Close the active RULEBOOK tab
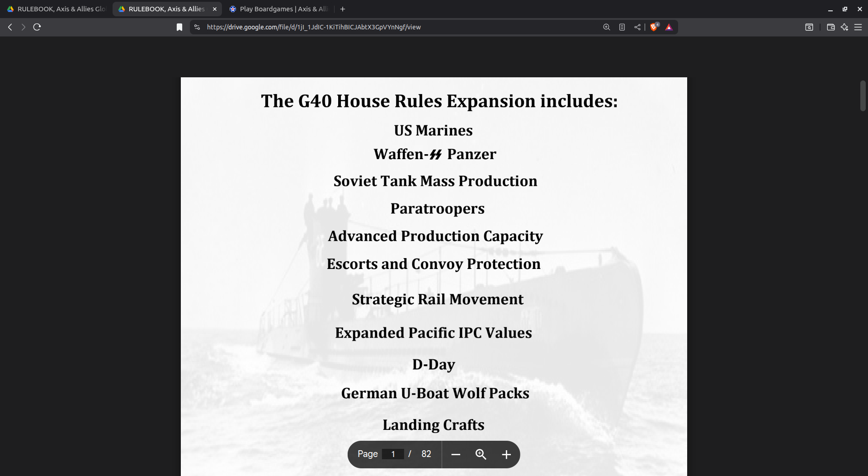Image resolution: width=868 pixels, height=476 pixels. [215, 9]
